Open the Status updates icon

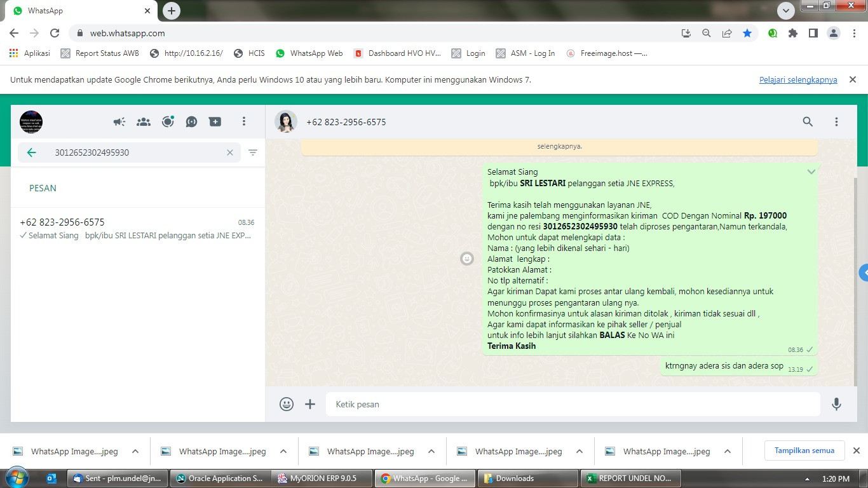168,121
